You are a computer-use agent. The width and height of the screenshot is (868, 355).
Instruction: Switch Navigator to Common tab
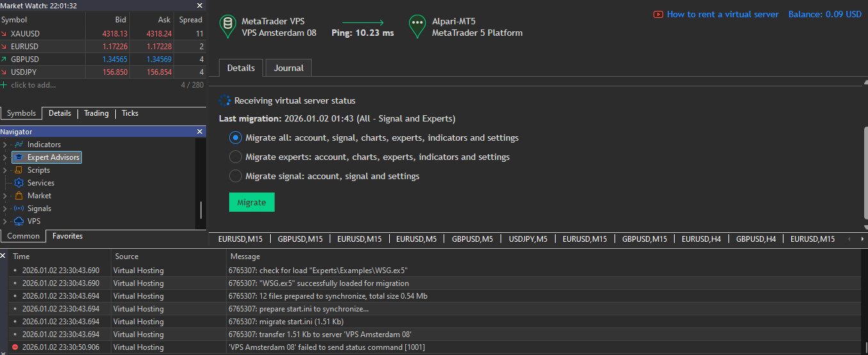(x=23, y=236)
